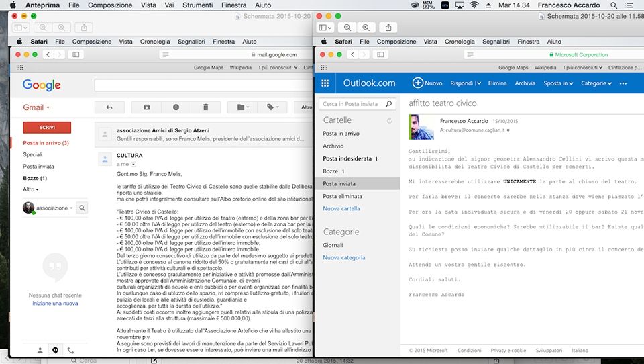This screenshot has height=364, width=644.
Task: Click the Hangouts contacts person icon
Action: coord(40,350)
